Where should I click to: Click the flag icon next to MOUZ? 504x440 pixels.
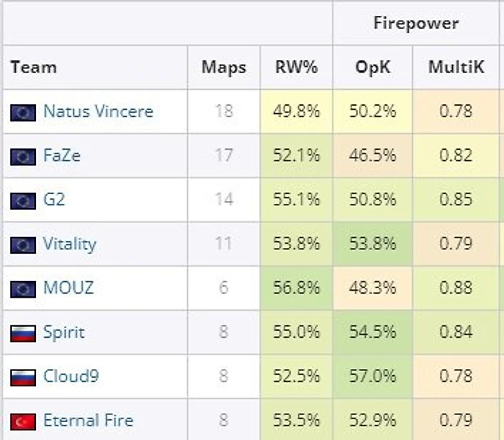[x=23, y=289]
